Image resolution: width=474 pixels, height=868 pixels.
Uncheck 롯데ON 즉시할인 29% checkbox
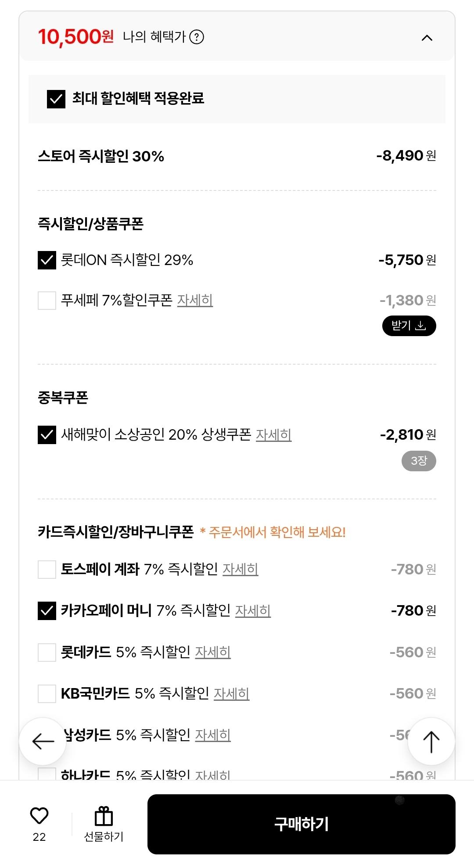(47, 260)
